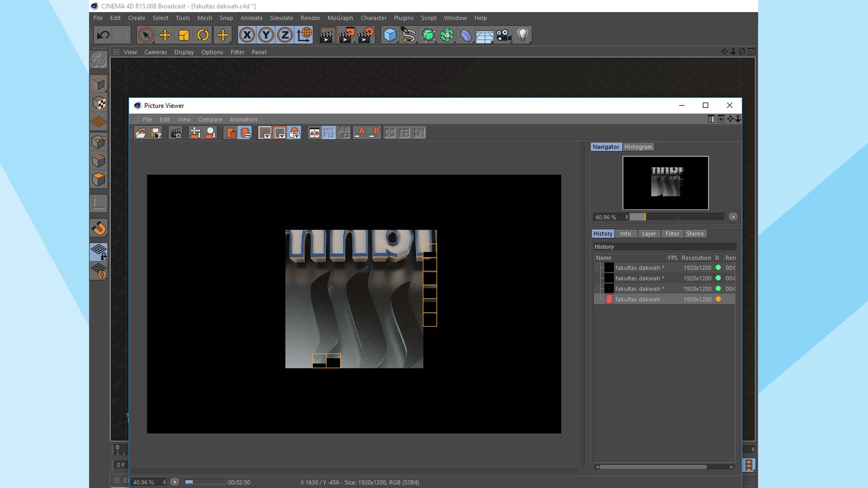Open the spline pen tool icon
The height and width of the screenshot is (488, 868).
(x=409, y=35)
